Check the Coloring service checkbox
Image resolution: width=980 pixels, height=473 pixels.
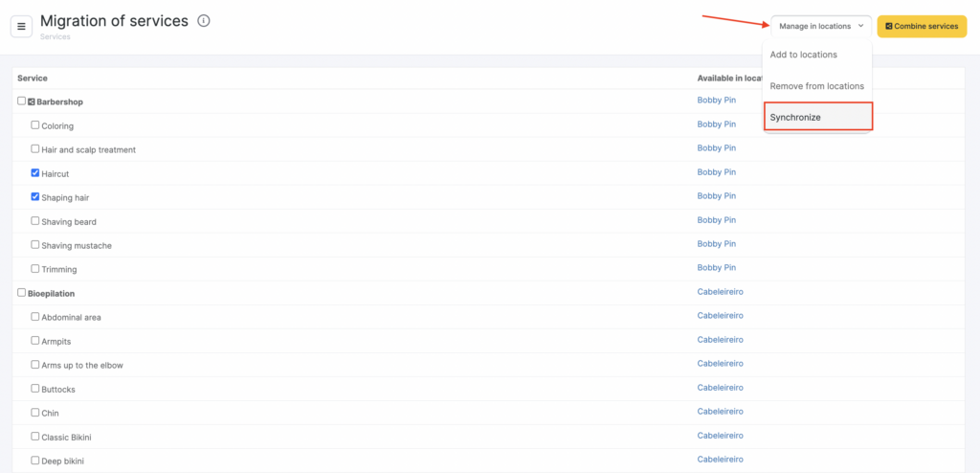(x=35, y=124)
